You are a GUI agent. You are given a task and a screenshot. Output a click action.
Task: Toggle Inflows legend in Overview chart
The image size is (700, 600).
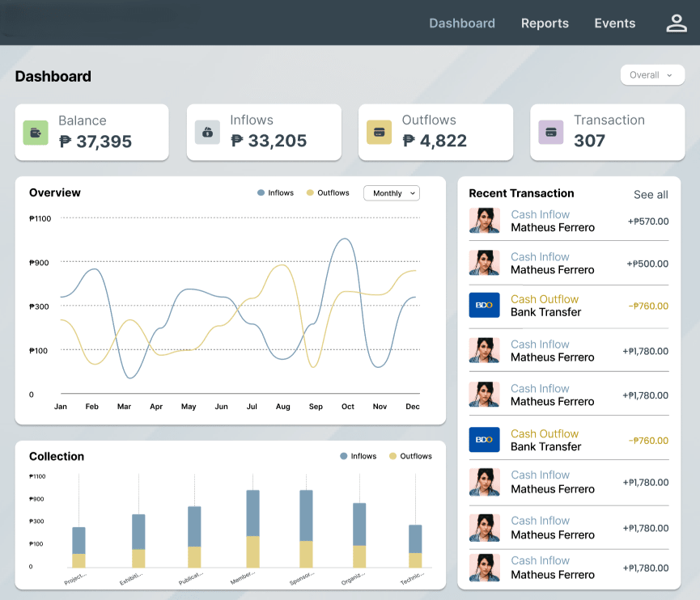tap(275, 193)
